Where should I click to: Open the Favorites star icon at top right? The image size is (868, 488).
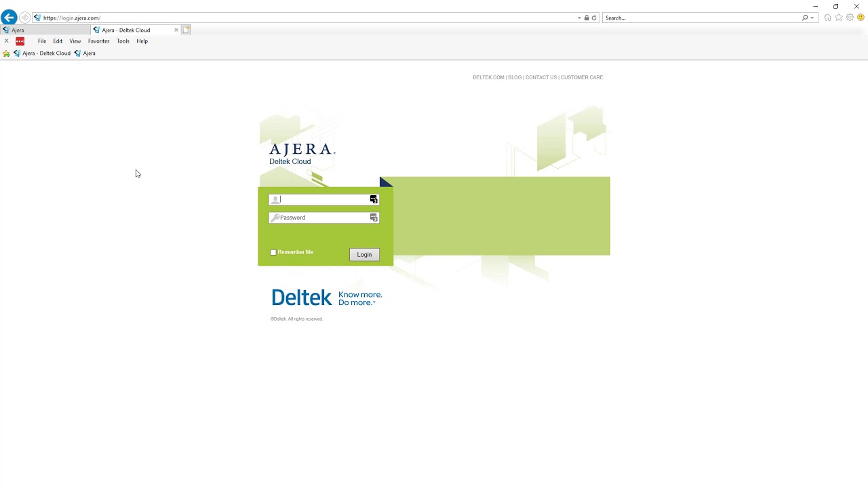[839, 18]
